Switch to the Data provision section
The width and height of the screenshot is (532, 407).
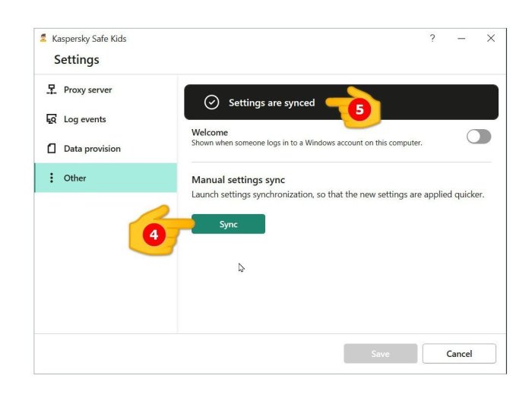(x=106, y=148)
